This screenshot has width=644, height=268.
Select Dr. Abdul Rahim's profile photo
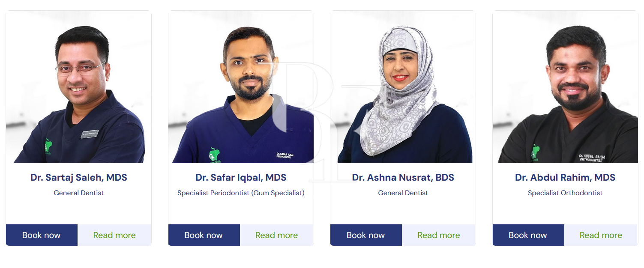pos(565,87)
